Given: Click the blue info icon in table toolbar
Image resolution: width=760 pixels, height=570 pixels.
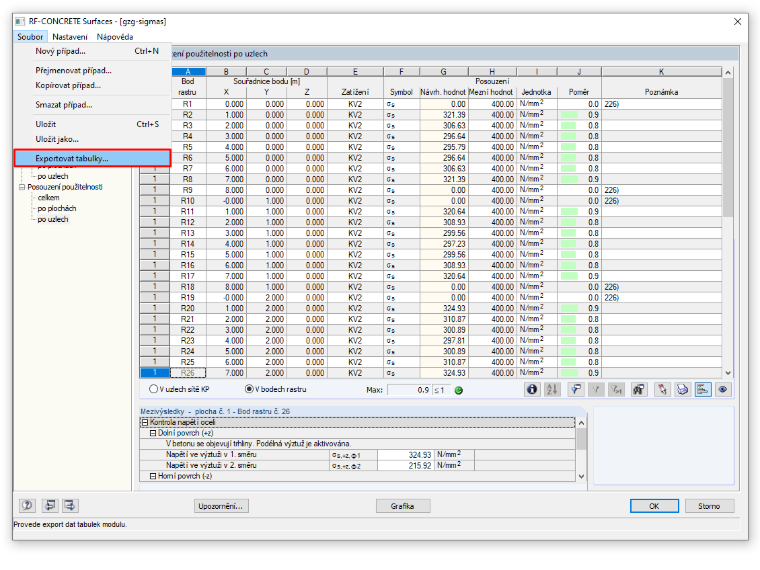Looking at the screenshot, I should pos(532,389).
